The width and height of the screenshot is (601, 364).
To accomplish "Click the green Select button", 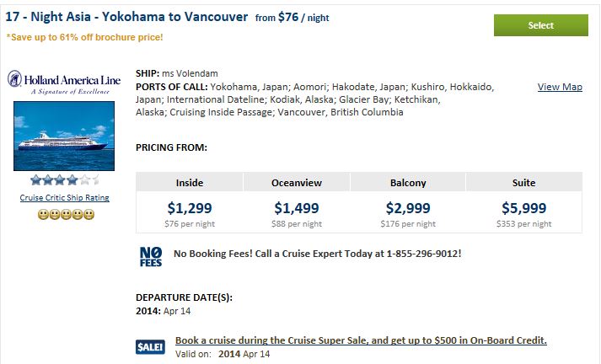I will coord(541,25).
